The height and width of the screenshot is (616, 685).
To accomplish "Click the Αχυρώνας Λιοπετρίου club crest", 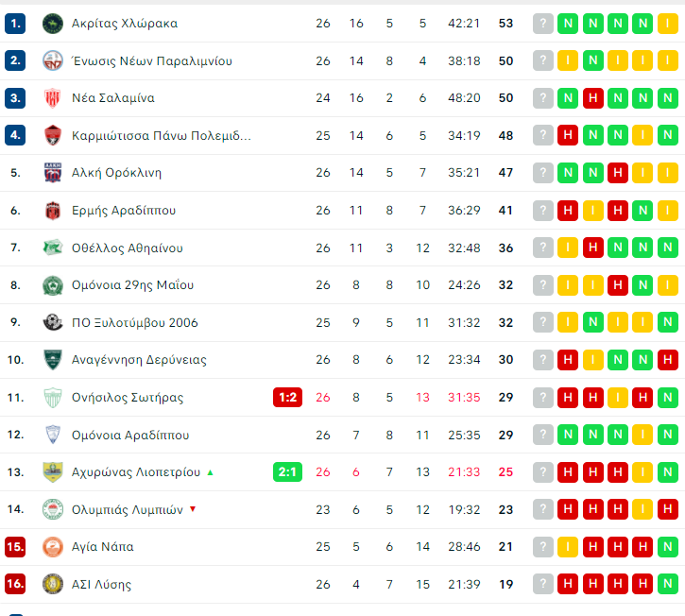I will coord(53,472).
